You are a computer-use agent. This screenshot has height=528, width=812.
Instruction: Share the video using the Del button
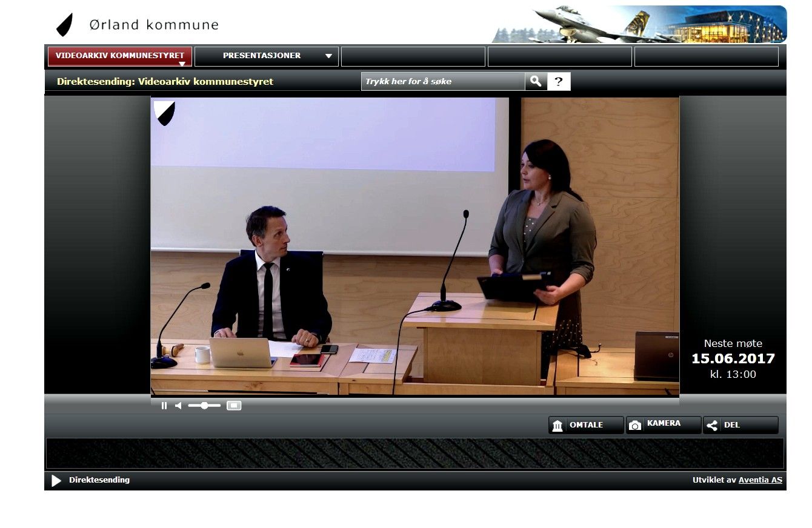[x=740, y=425]
